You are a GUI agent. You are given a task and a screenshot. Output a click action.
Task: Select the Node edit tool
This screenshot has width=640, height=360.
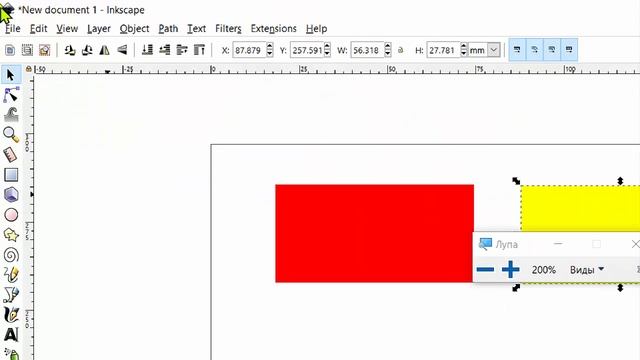(11, 95)
